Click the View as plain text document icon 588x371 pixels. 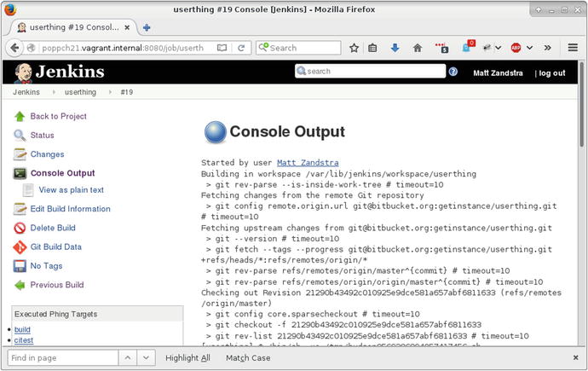click(x=28, y=190)
